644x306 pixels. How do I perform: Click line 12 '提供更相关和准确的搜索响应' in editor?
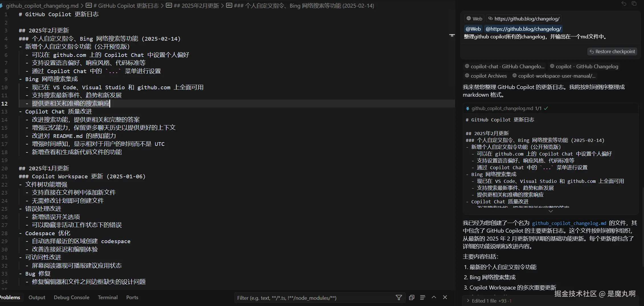[x=71, y=104]
